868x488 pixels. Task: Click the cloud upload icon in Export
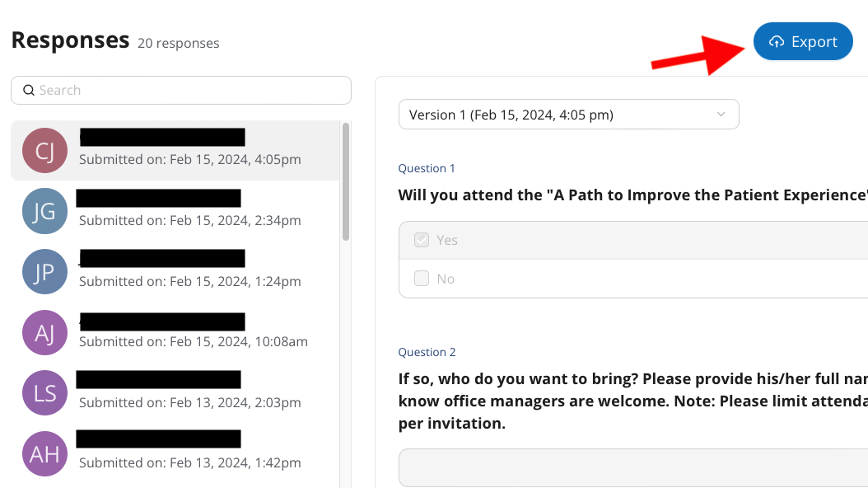[777, 42]
